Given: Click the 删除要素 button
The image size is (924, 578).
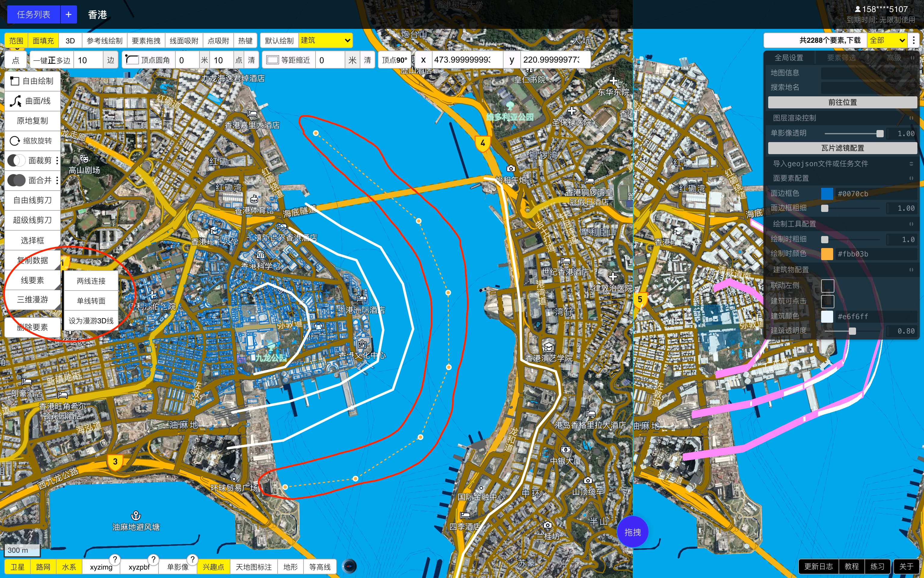Looking at the screenshot, I should pyautogui.click(x=32, y=327).
